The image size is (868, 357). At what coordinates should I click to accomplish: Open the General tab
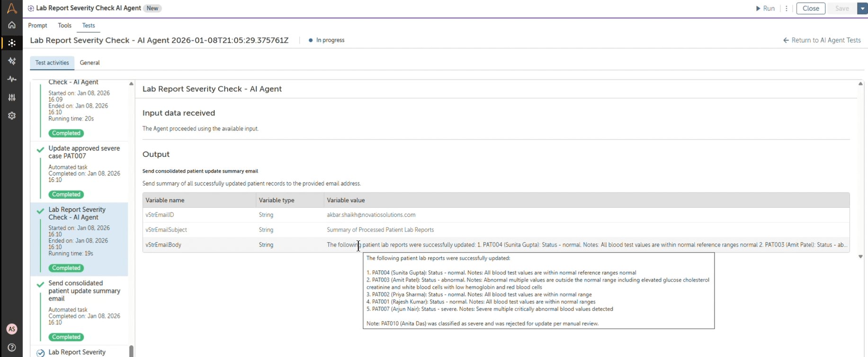coord(89,63)
